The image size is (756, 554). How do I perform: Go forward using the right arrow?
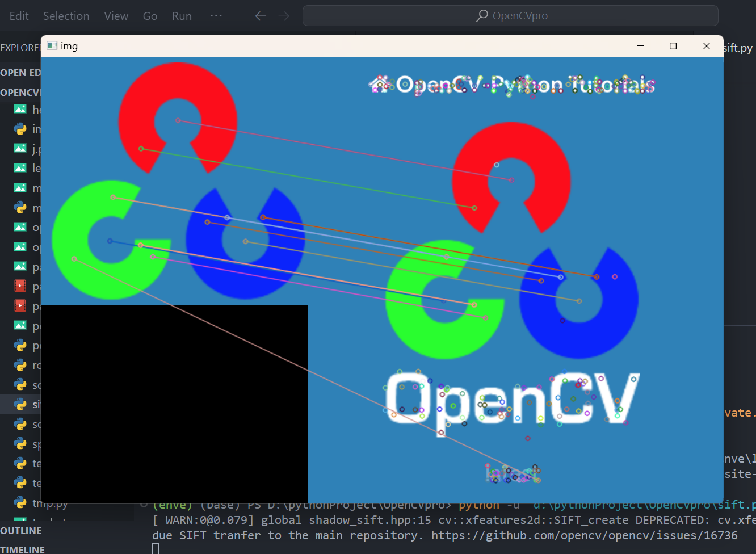coord(284,16)
